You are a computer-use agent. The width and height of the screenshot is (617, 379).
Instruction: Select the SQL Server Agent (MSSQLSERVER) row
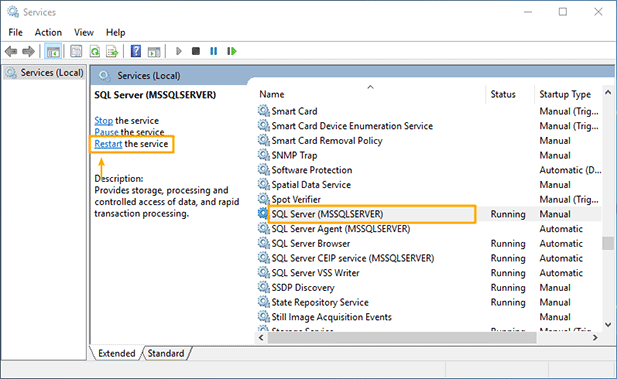pyautogui.click(x=429, y=229)
